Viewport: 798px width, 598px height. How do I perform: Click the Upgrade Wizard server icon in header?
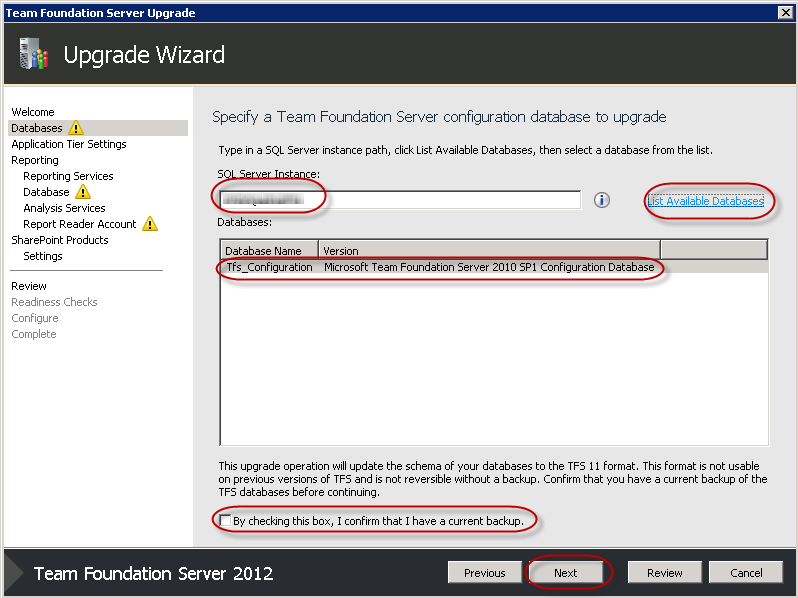33,55
